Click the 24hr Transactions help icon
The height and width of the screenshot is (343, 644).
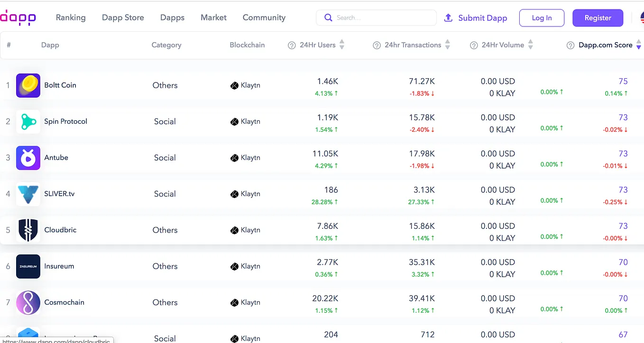(377, 45)
